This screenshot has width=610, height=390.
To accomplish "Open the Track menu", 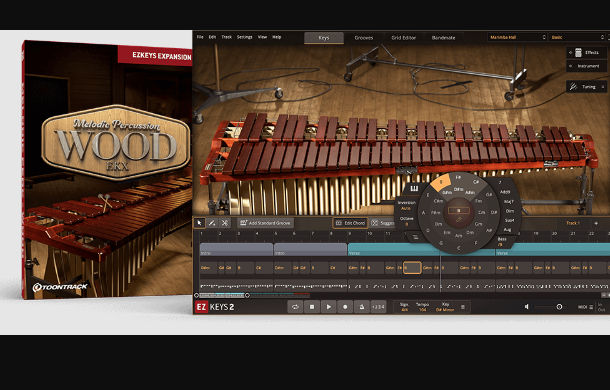I will click(x=226, y=37).
